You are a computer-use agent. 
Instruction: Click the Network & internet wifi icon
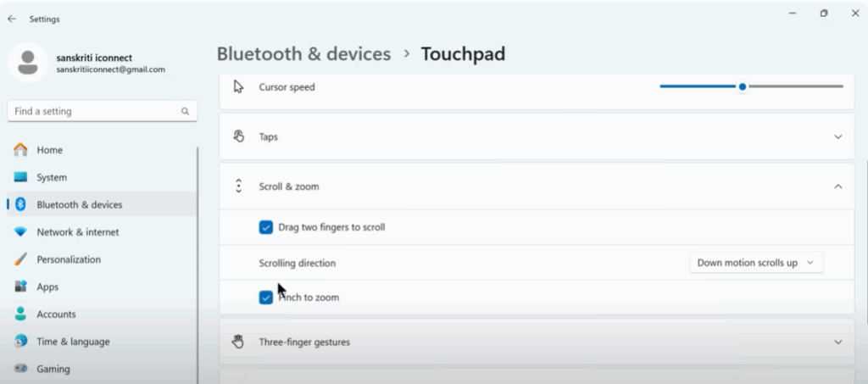tap(21, 232)
